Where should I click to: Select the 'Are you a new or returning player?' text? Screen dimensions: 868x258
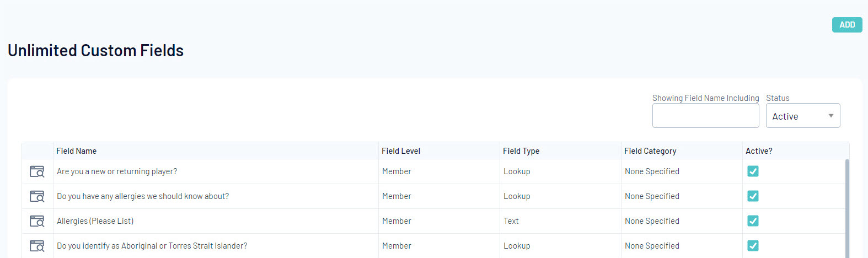tap(117, 171)
